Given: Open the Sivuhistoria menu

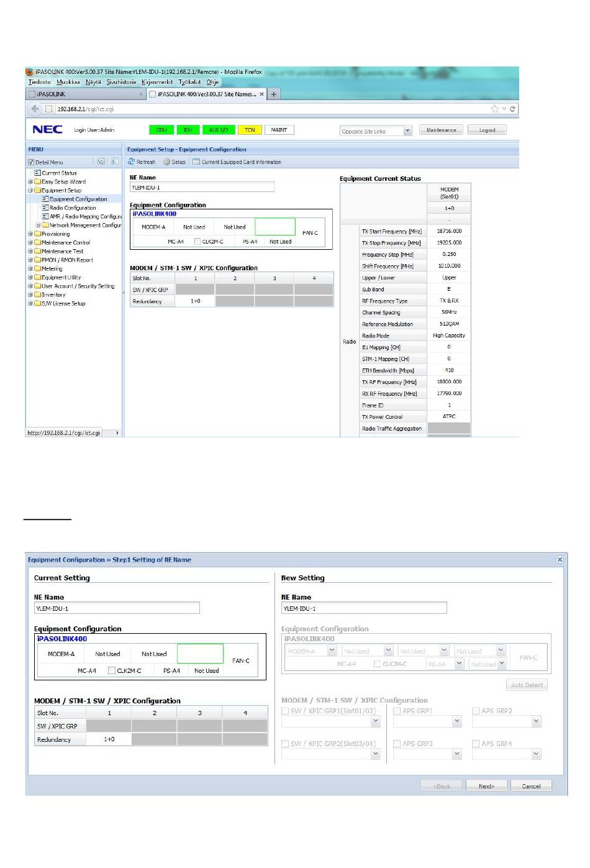Looking at the screenshot, I should pos(121,82).
